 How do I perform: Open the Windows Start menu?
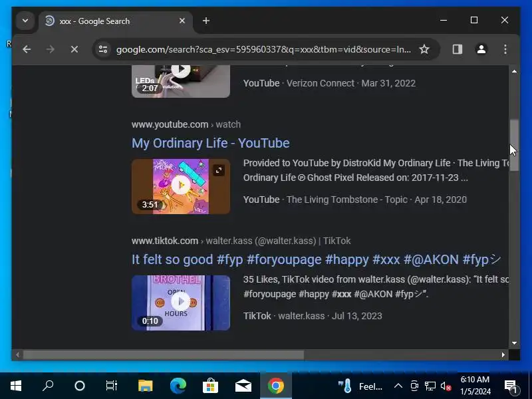point(15,386)
